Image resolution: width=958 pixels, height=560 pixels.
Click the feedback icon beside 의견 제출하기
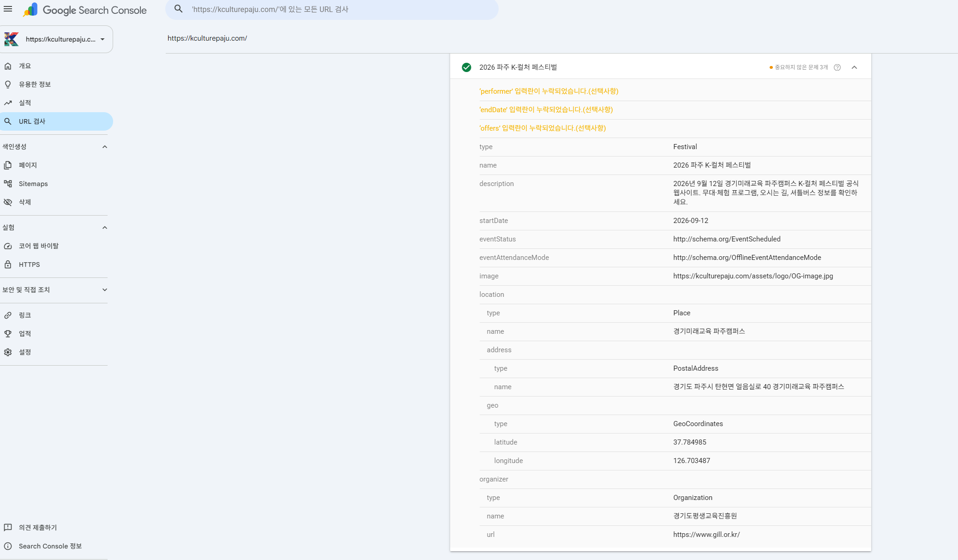point(8,528)
